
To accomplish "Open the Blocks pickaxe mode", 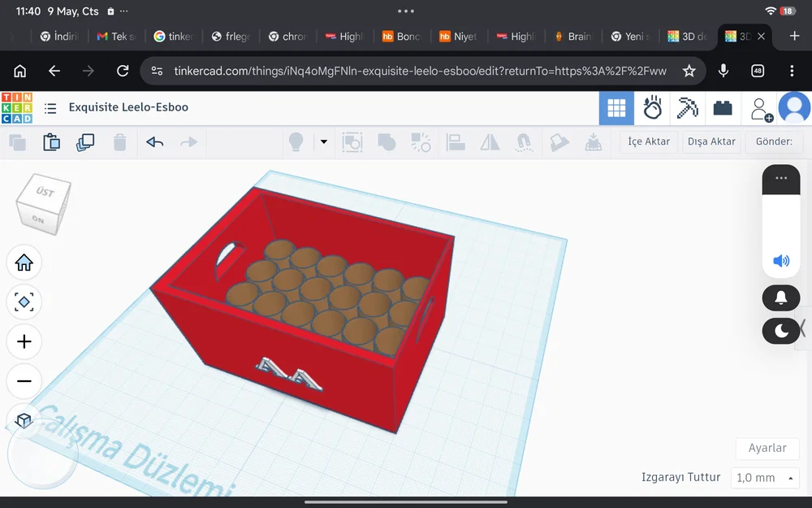I will tap(687, 108).
